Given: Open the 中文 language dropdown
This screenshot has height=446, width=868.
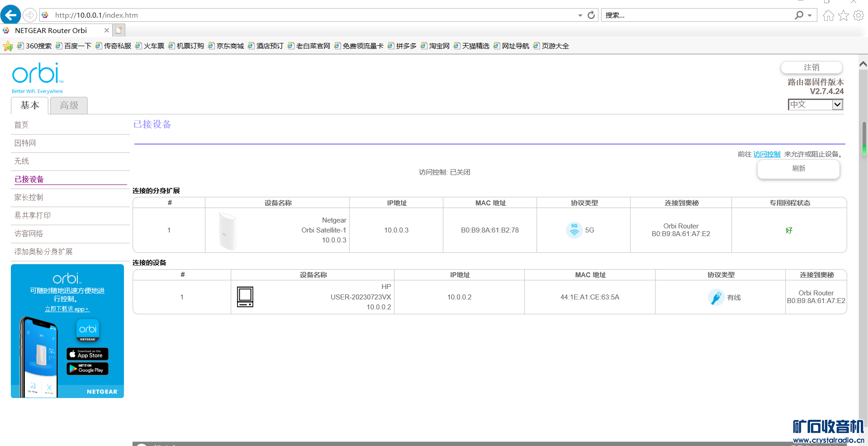Looking at the screenshot, I should [x=816, y=104].
